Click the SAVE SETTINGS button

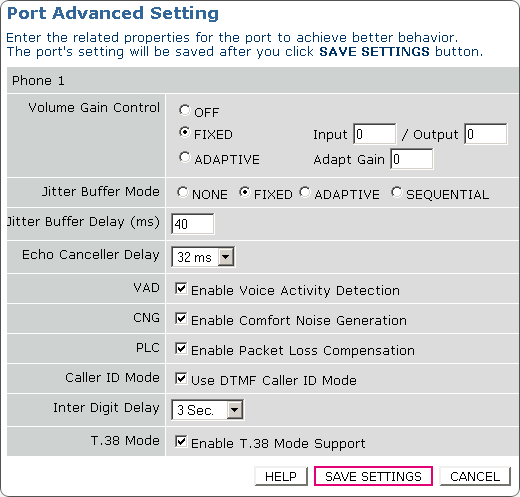click(x=373, y=476)
